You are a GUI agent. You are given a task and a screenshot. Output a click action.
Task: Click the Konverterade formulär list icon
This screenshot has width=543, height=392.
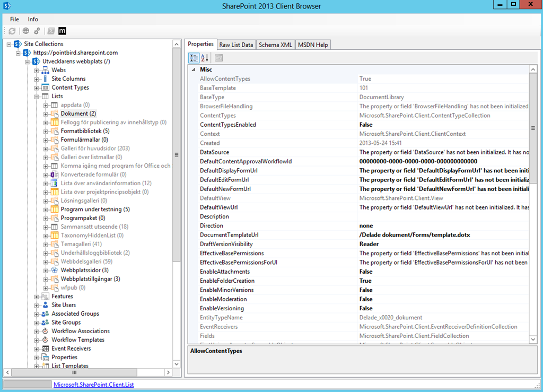click(55, 175)
